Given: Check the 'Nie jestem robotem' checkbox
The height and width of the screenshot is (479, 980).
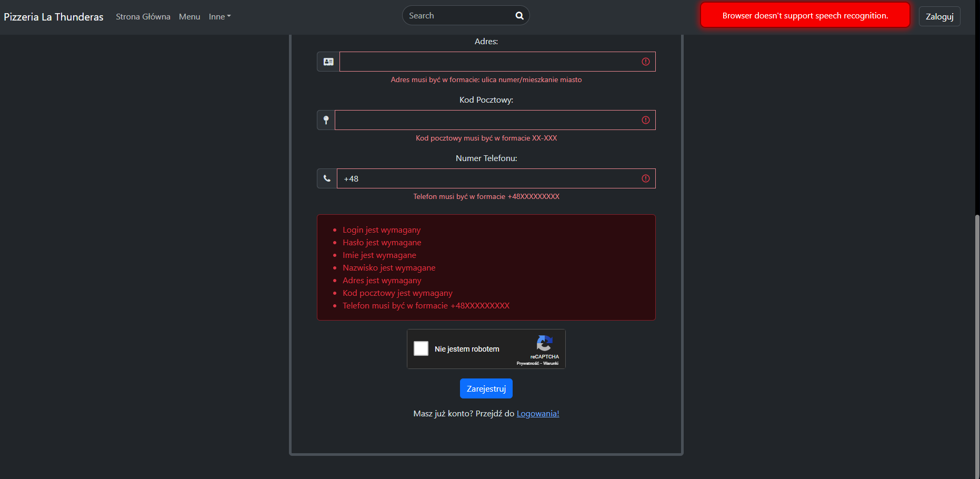Looking at the screenshot, I should pyautogui.click(x=421, y=348).
